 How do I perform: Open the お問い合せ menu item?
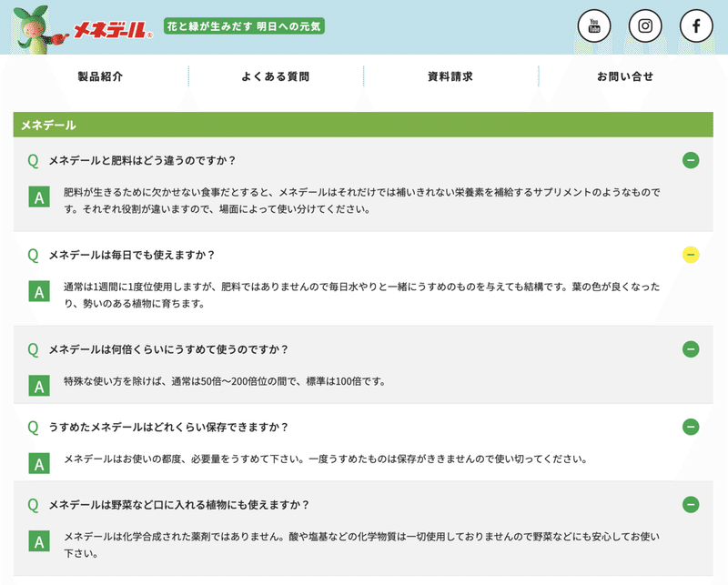(625, 76)
